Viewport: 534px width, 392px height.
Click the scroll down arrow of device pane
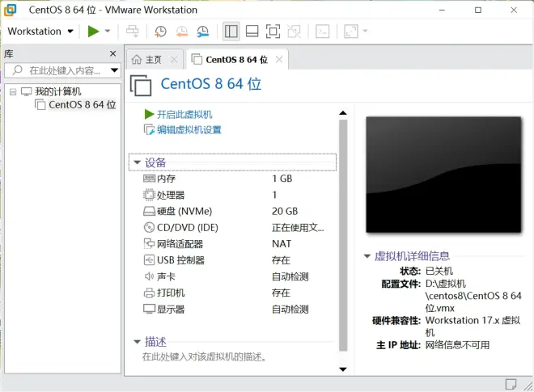(343, 369)
